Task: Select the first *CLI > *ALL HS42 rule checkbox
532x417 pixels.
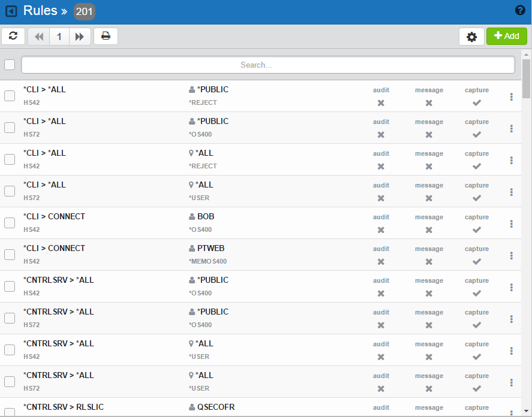Action: (x=10, y=96)
